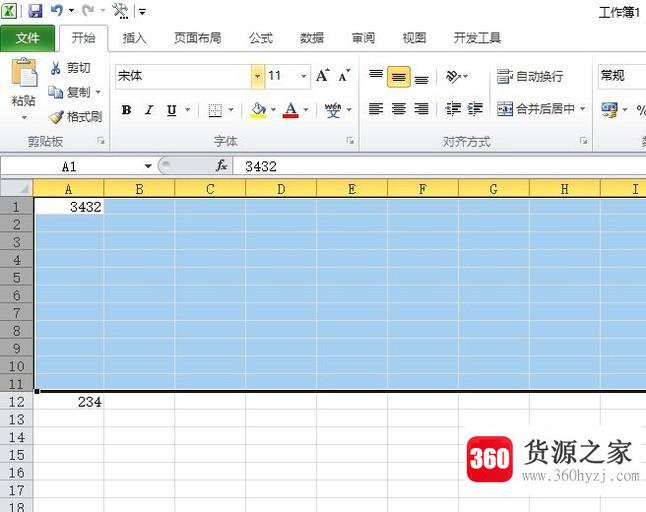Viewport: 646px width, 512px height.
Task: Expand the borders dropdown arrow
Action: click(231, 110)
